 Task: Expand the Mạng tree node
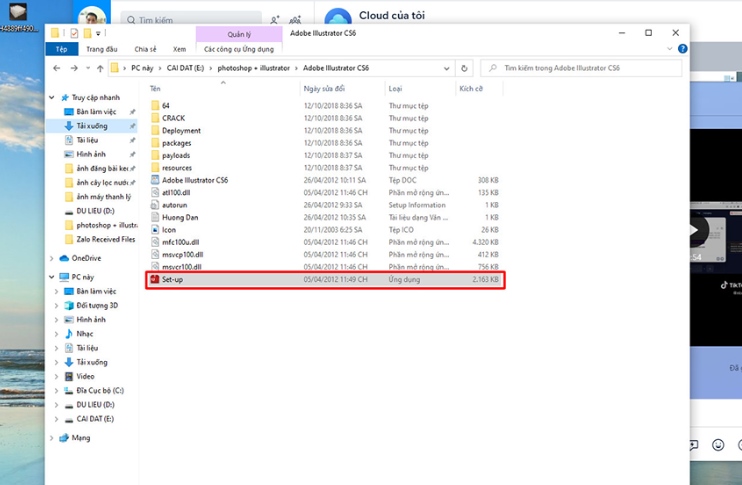(52, 437)
